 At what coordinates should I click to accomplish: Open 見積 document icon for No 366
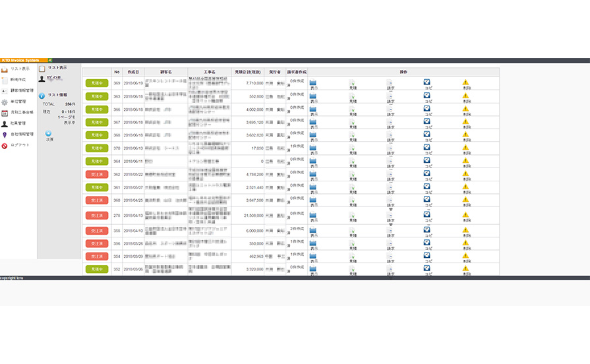[x=352, y=110]
